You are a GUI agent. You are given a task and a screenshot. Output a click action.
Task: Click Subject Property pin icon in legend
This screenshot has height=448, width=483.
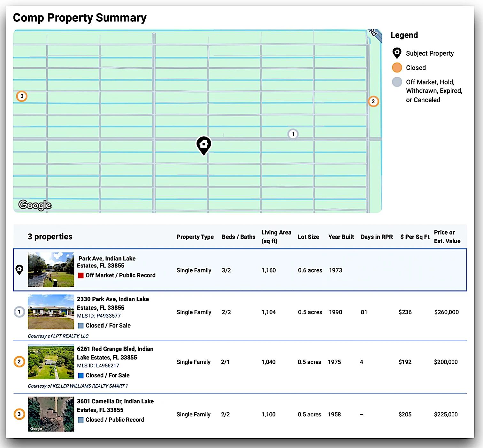(x=397, y=53)
